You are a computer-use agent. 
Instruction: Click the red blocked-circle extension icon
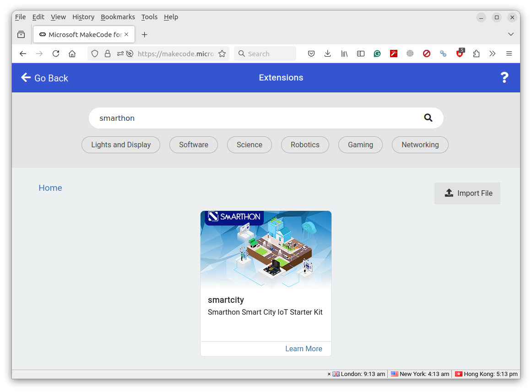click(x=427, y=54)
